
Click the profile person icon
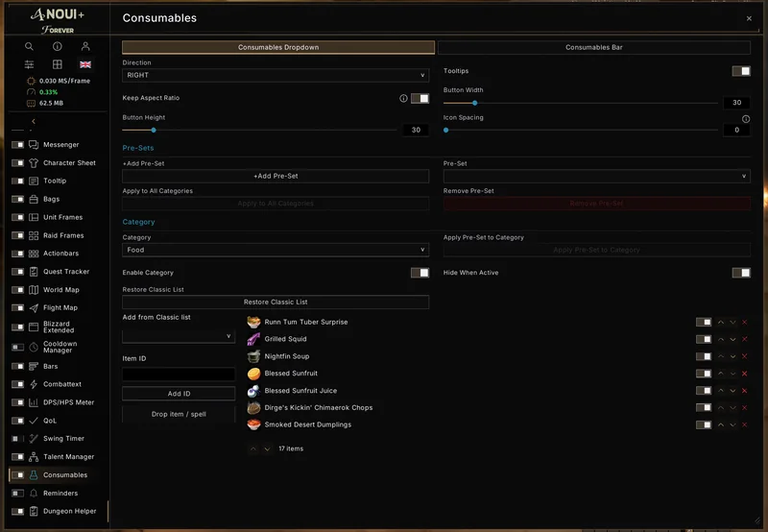[85, 46]
